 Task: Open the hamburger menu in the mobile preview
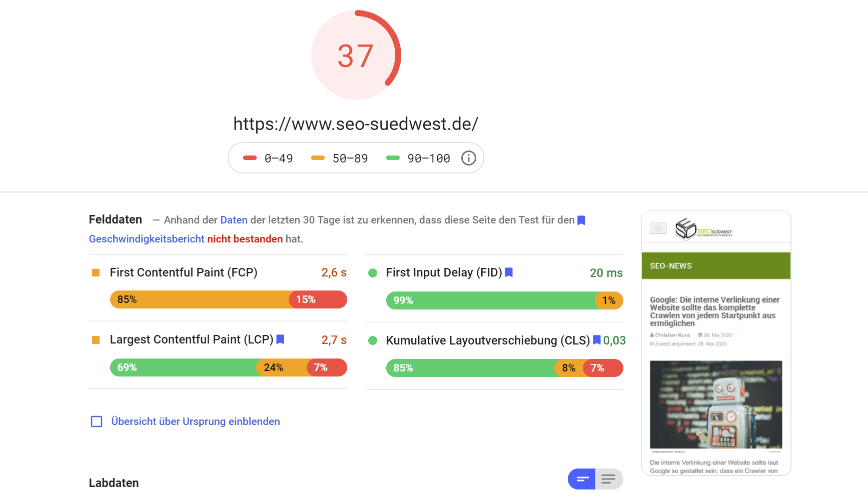658,228
